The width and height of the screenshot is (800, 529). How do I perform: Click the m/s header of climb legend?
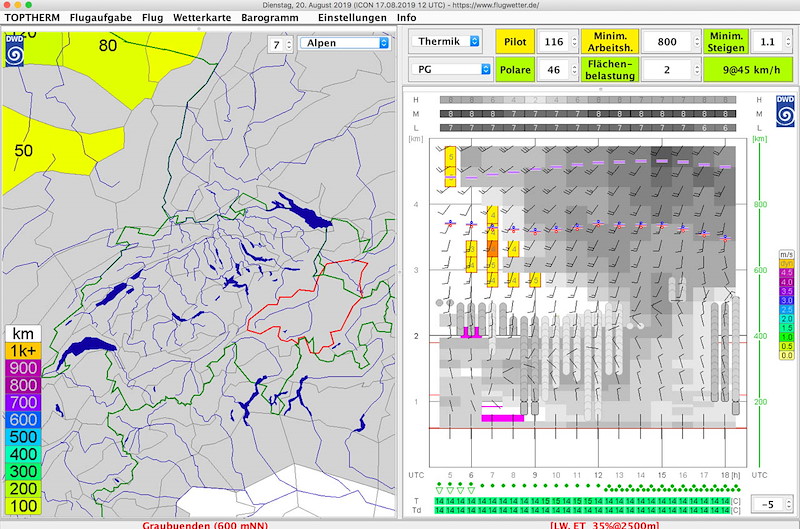tap(786, 255)
